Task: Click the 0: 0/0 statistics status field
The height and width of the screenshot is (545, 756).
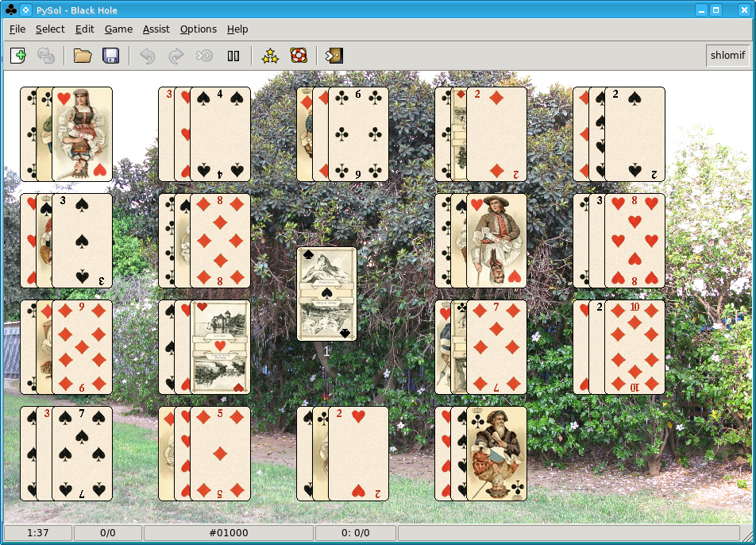Action: click(355, 533)
